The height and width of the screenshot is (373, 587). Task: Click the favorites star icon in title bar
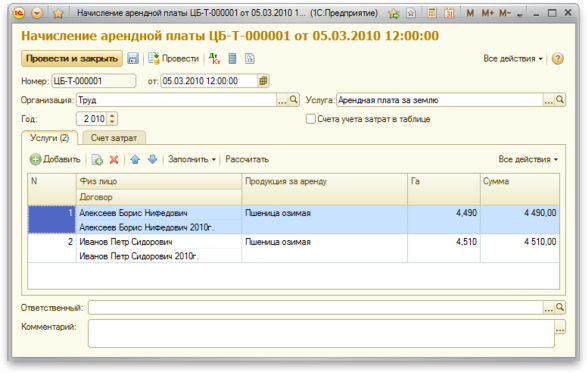tap(58, 13)
